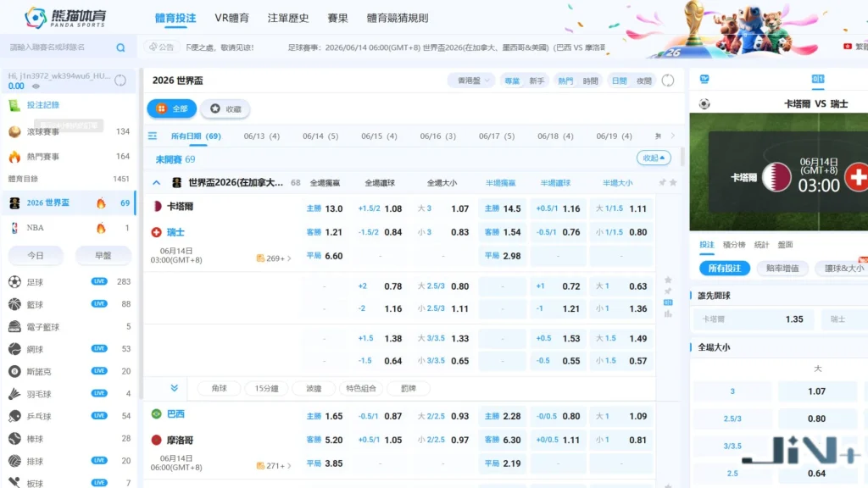Select 今日 (today) filter
868x488 pixels.
[36, 256]
